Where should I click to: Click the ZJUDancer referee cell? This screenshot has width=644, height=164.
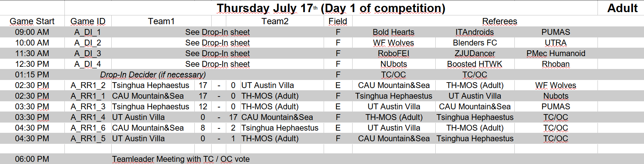pyautogui.click(x=474, y=53)
